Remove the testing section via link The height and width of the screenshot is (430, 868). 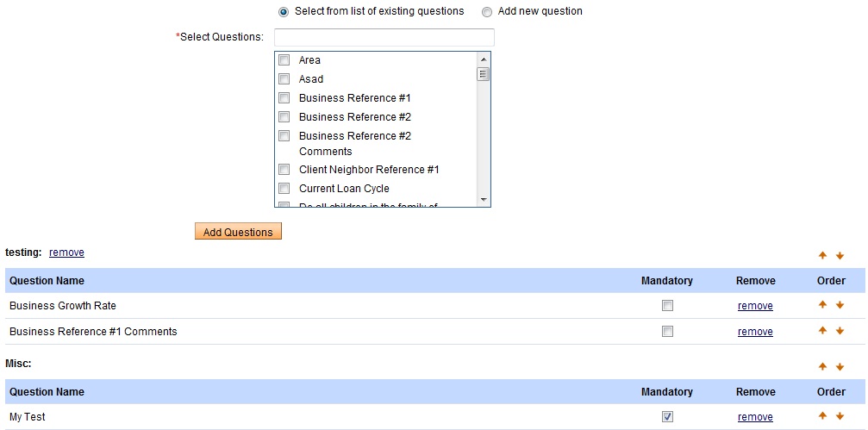tap(66, 252)
